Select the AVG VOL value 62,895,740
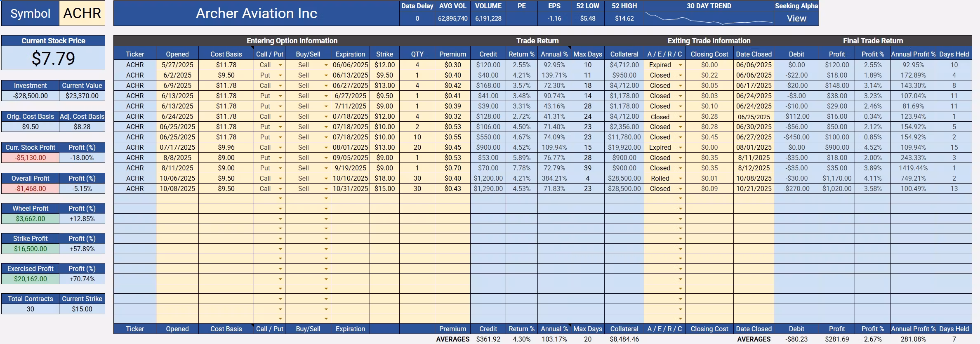The height and width of the screenshot is (344, 980). click(x=453, y=19)
